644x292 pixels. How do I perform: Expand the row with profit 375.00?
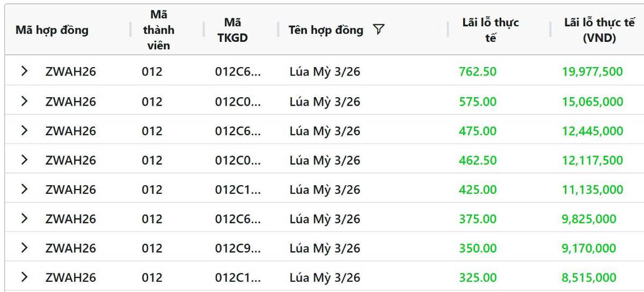24,219
